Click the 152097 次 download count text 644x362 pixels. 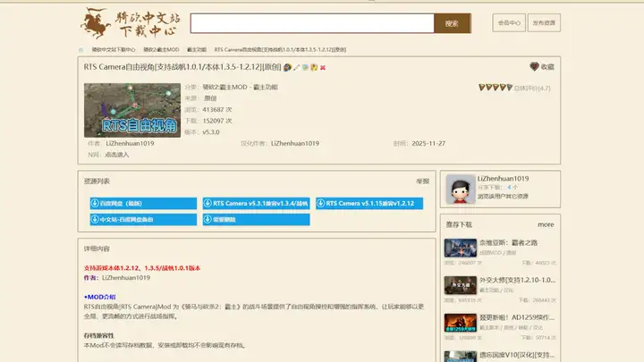[217, 121]
